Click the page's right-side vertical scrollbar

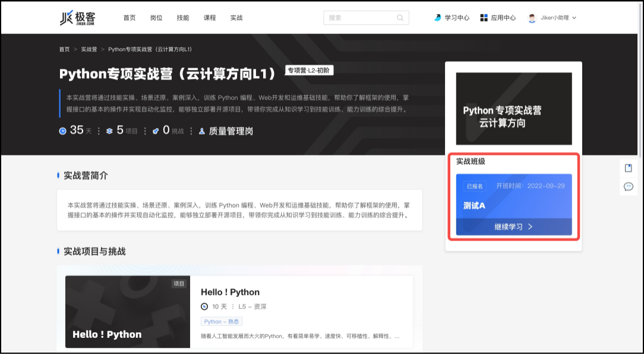(x=642, y=82)
